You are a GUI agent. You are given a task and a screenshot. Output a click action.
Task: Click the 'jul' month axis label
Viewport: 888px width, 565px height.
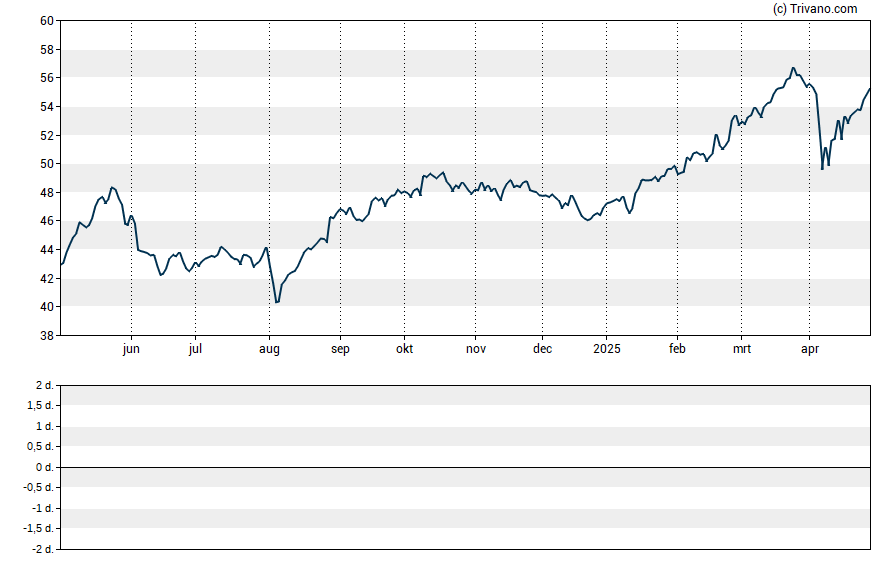(x=195, y=349)
